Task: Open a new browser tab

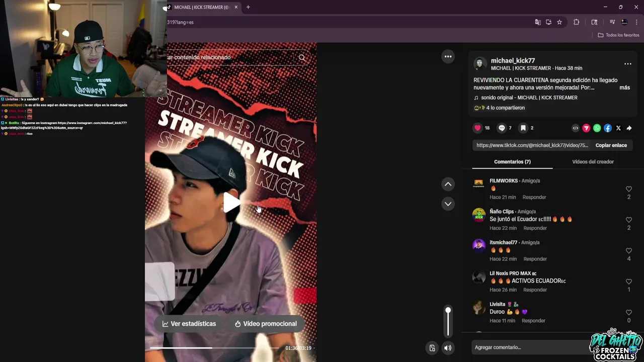Action: pyautogui.click(x=248, y=7)
